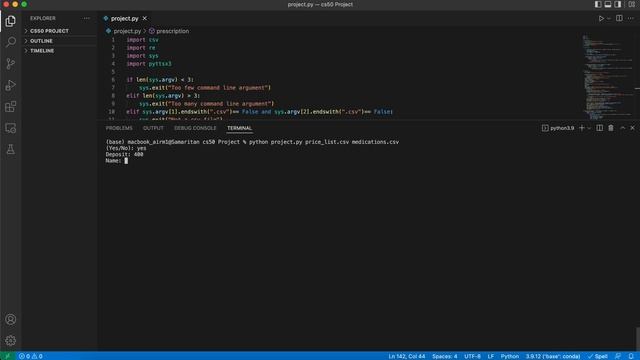640x360 pixels.
Task: Switch to the PROBLEMS panel tab
Action: (119, 128)
